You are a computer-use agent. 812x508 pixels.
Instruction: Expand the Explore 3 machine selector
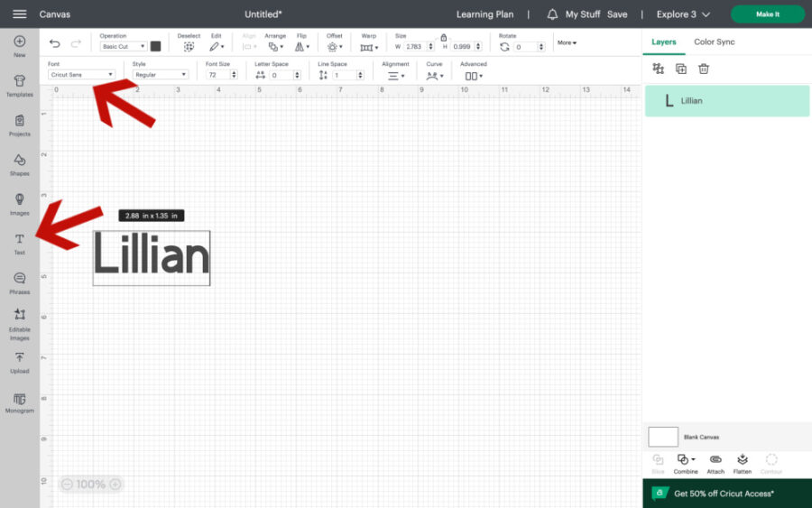click(x=683, y=14)
